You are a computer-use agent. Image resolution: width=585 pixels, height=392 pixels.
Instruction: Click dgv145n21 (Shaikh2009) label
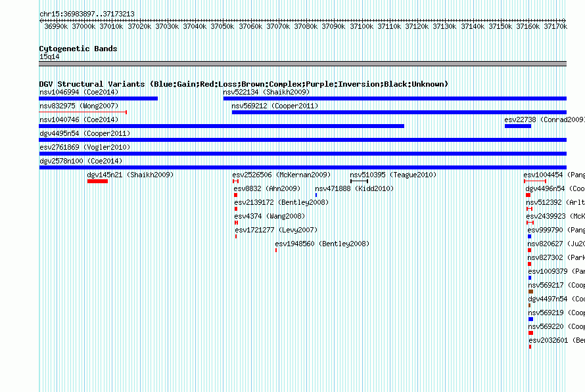(x=130, y=175)
